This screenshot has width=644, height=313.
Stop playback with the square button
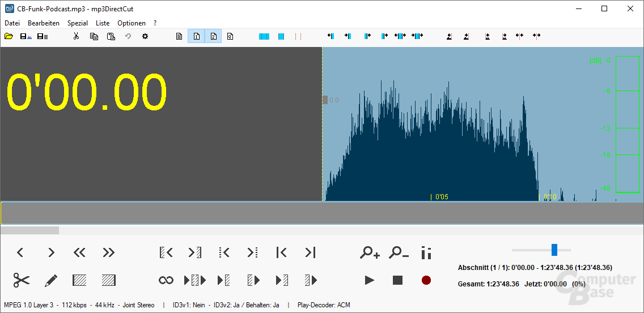point(397,280)
